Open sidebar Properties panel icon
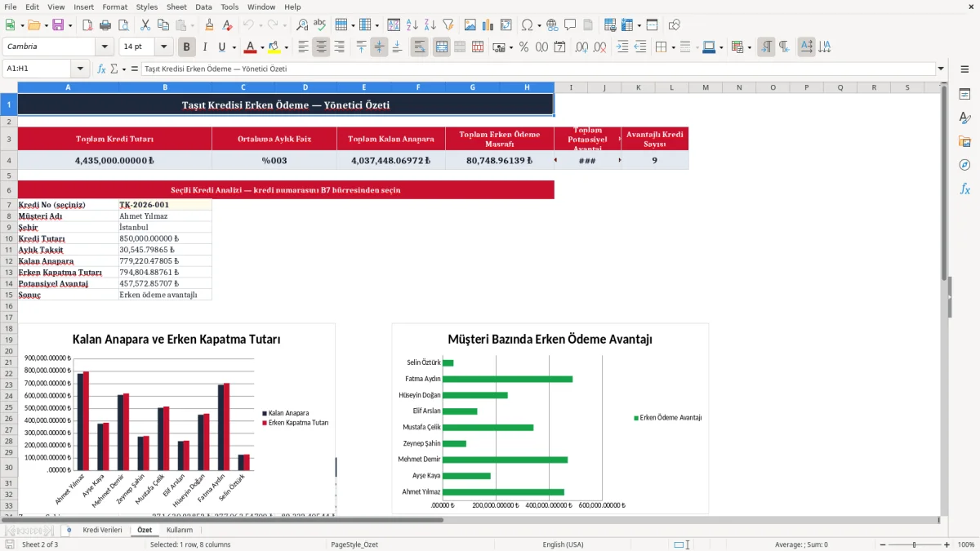The height and width of the screenshot is (551, 980). click(x=964, y=95)
